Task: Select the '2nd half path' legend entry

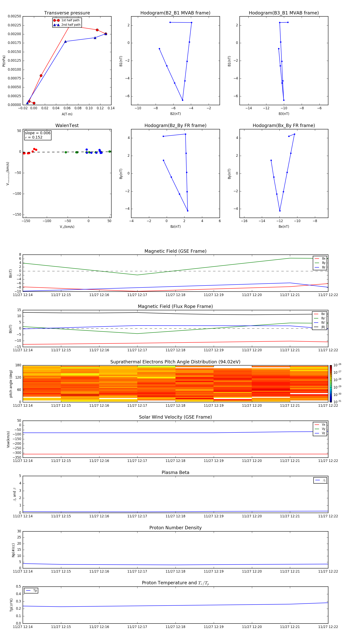Action: coord(67,25)
